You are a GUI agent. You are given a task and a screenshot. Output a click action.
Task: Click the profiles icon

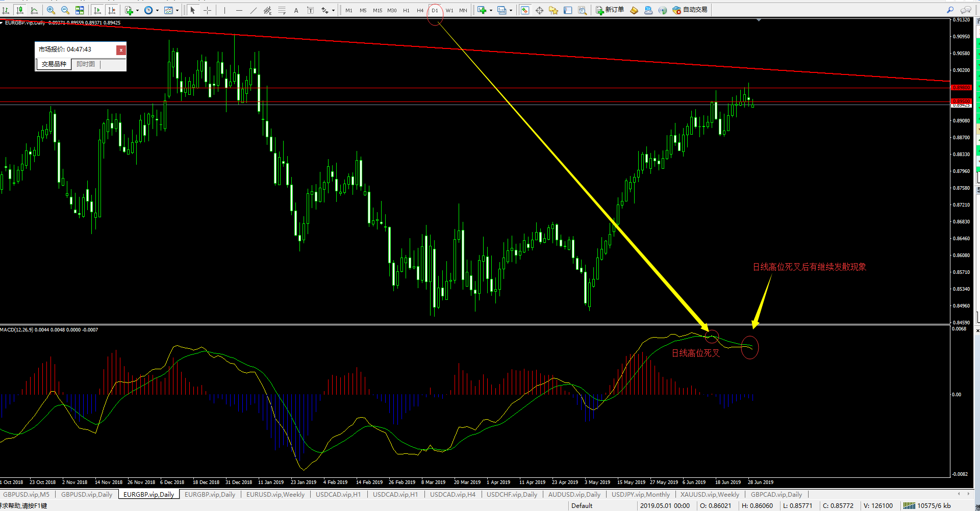tap(502, 10)
